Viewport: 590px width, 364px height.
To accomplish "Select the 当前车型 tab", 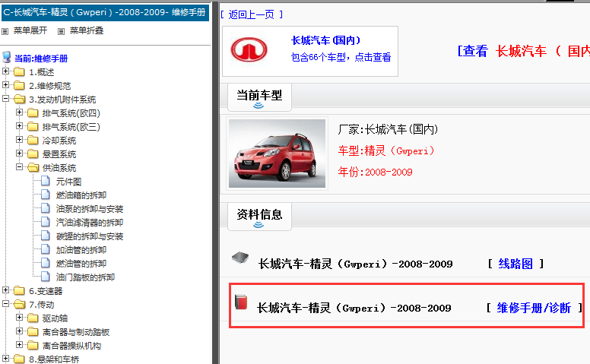I will coord(259,97).
